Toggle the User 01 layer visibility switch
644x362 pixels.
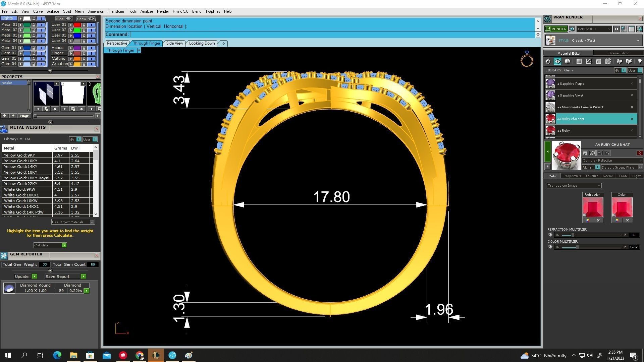[x=92, y=25]
